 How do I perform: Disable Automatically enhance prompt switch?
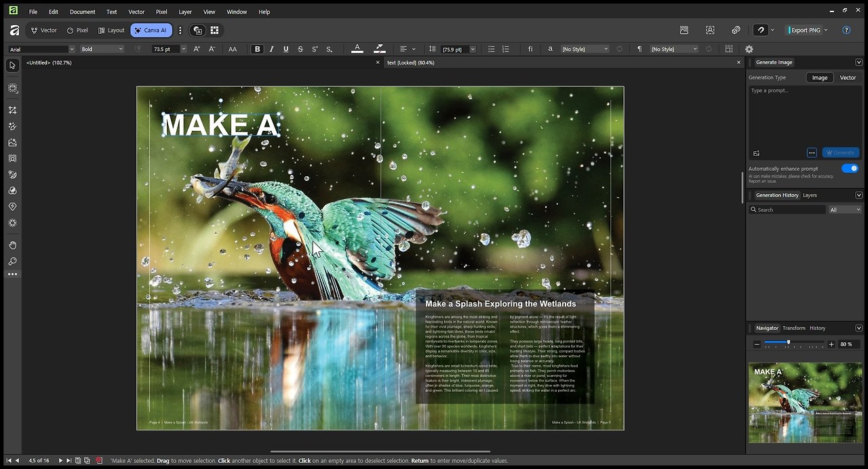coord(849,169)
